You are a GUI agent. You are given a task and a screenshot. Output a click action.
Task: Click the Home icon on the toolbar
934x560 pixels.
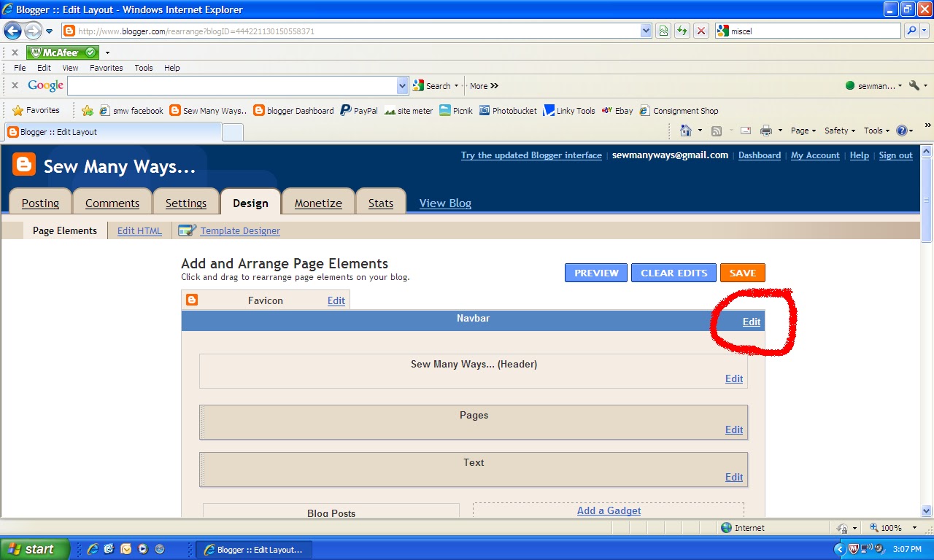pyautogui.click(x=684, y=130)
